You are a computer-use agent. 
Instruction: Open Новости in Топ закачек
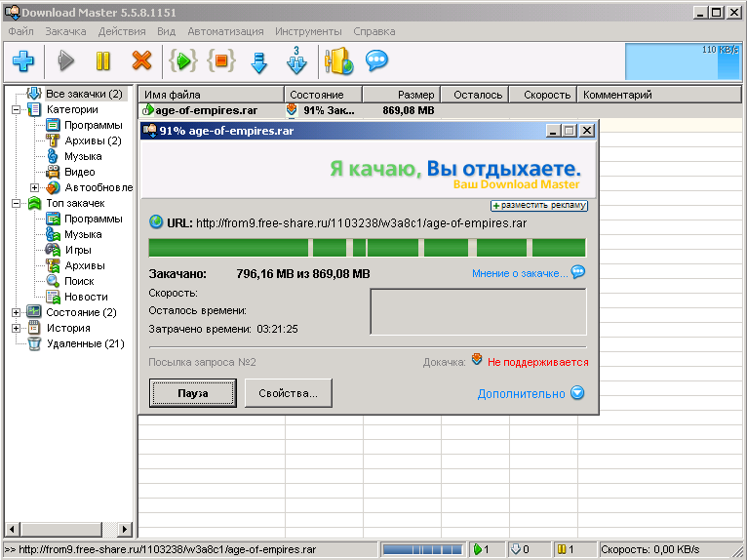(x=86, y=297)
